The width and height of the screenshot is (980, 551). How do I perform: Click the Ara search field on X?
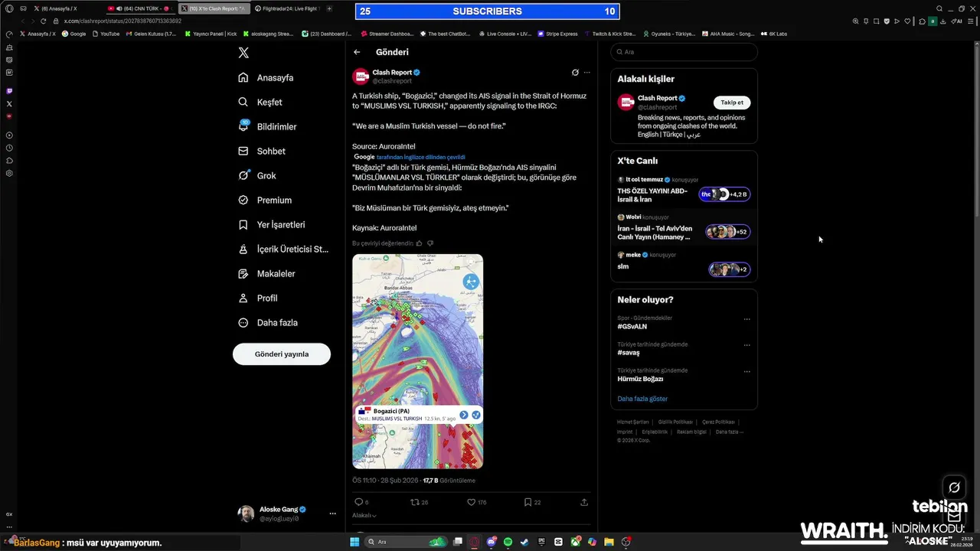684,52
